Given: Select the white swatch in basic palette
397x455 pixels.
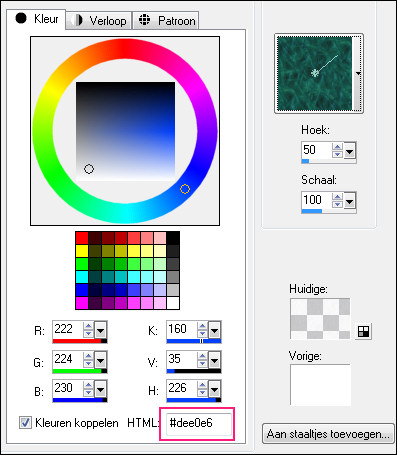Looking at the screenshot, I should pyautogui.click(x=173, y=303).
